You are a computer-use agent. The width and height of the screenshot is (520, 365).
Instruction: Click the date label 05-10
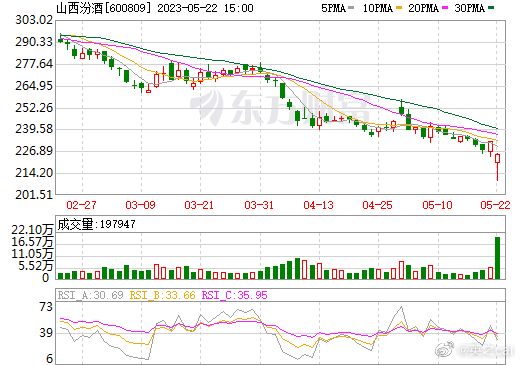[437, 205]
